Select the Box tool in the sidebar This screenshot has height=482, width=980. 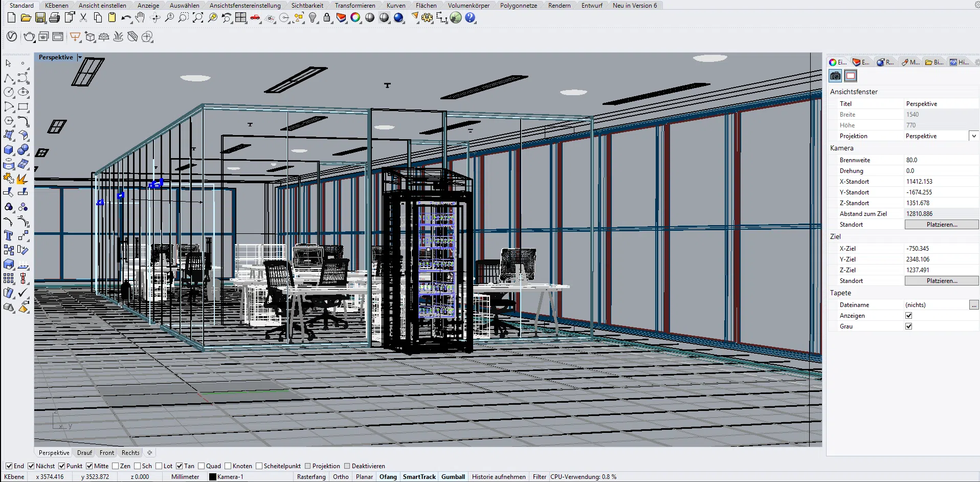click(x=9, y=150)
